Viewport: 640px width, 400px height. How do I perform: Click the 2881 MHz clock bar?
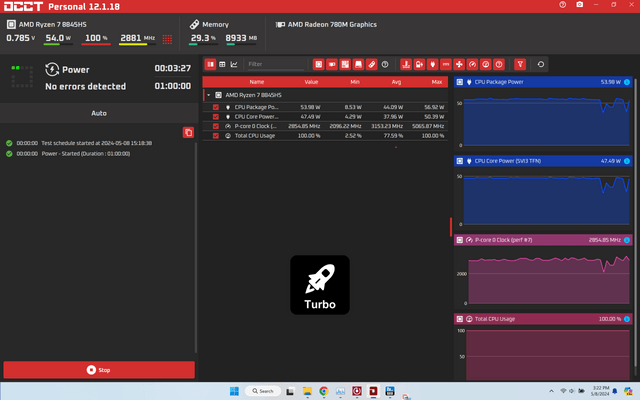[137, 44]
